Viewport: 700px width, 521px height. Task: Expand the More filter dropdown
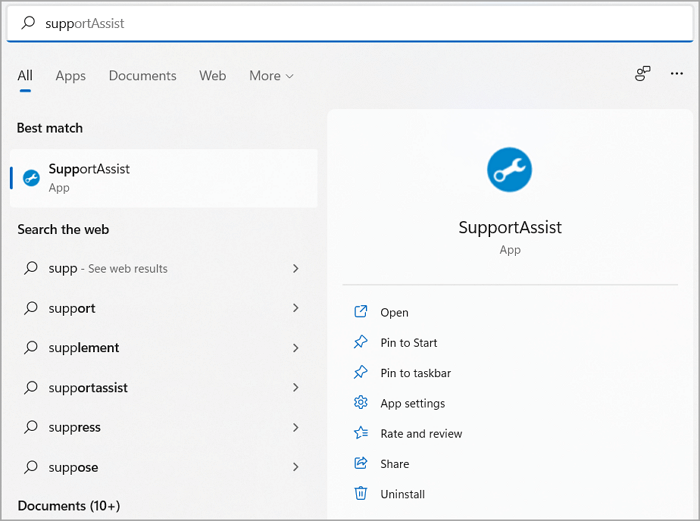point(271,76)
